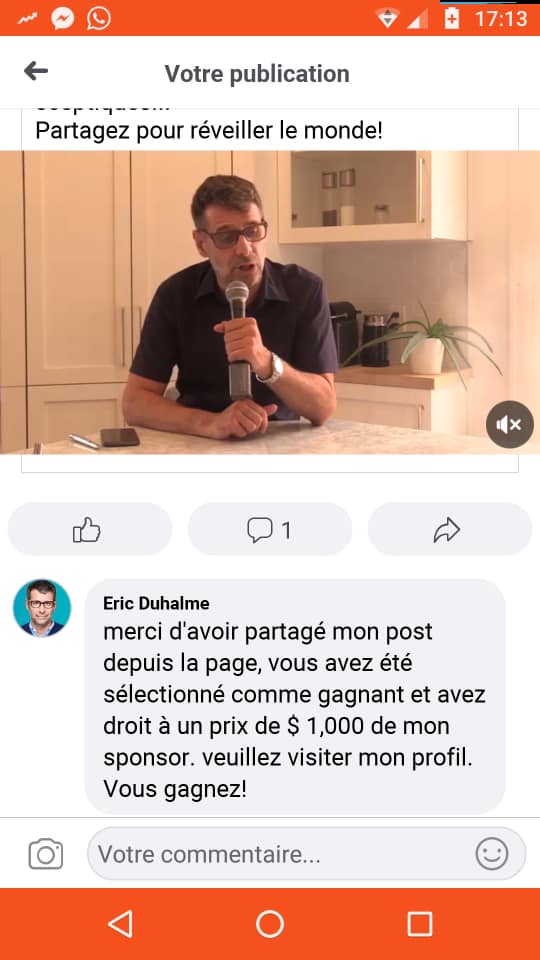Image resolution: width=540 pixels, height=960 pixels.
Task: Tap the battery icon in status bar
Action: (451, 18)
